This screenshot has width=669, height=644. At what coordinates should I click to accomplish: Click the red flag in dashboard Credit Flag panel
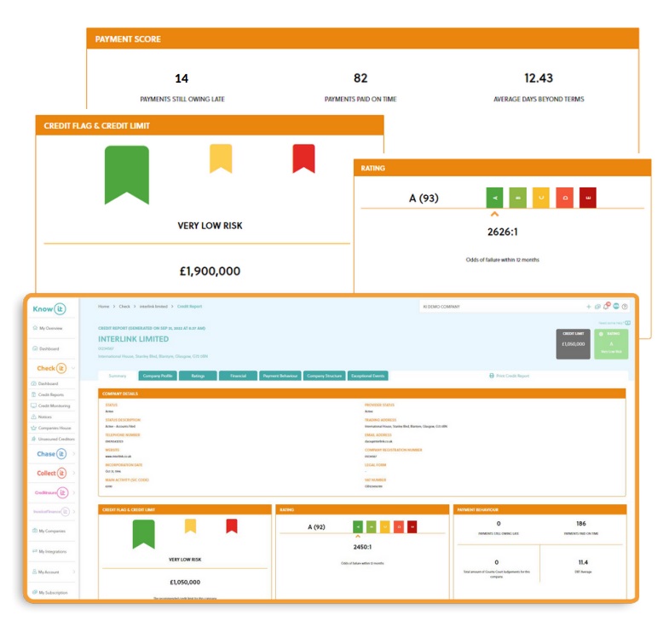(232, 526)
